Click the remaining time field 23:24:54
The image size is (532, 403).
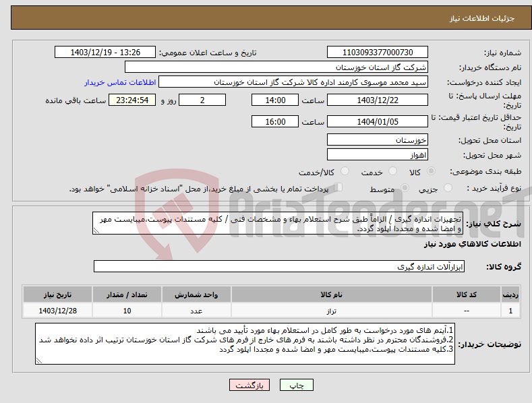(x=132, y=100)
